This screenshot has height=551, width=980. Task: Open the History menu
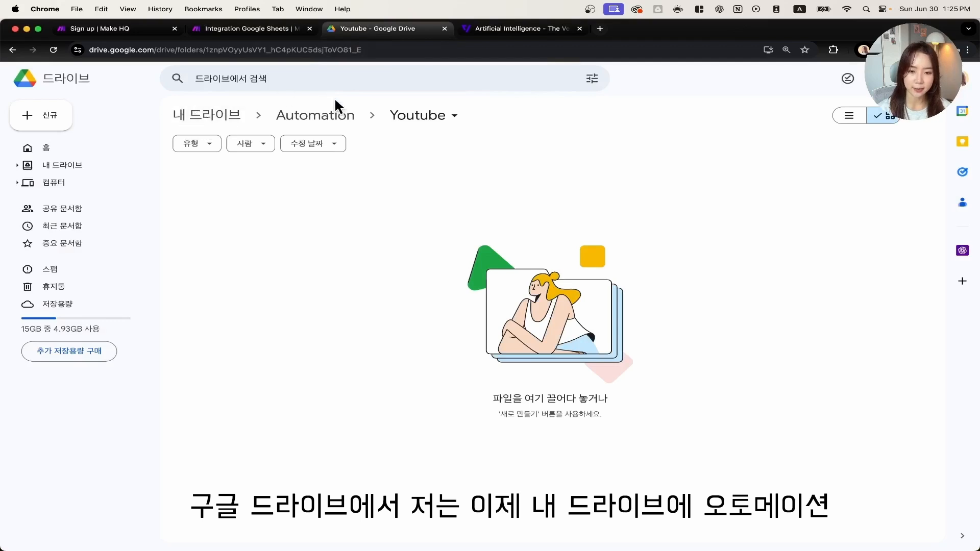pyautogui.click(x=160, y=9)
